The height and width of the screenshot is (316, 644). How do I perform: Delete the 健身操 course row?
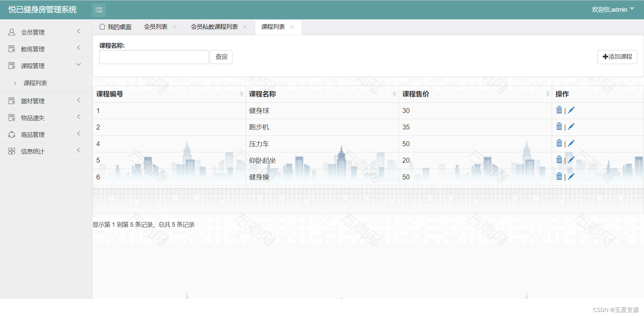559,176
